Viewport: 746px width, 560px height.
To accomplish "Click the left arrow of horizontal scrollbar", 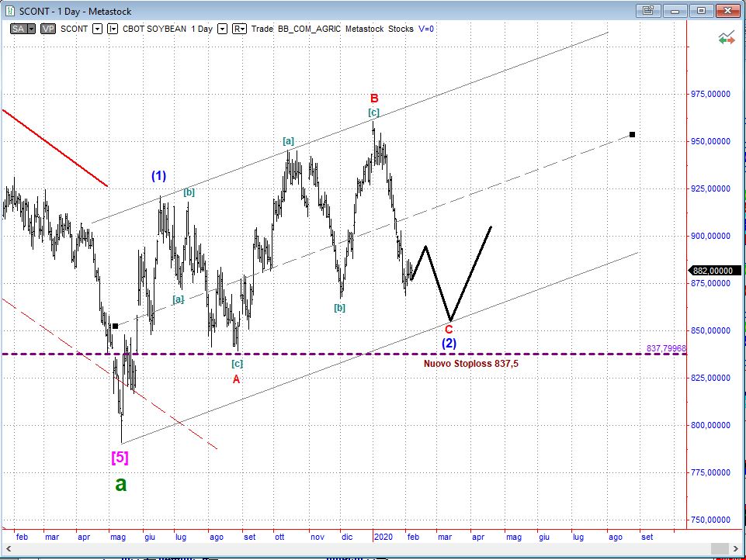I will coord(8,548).
